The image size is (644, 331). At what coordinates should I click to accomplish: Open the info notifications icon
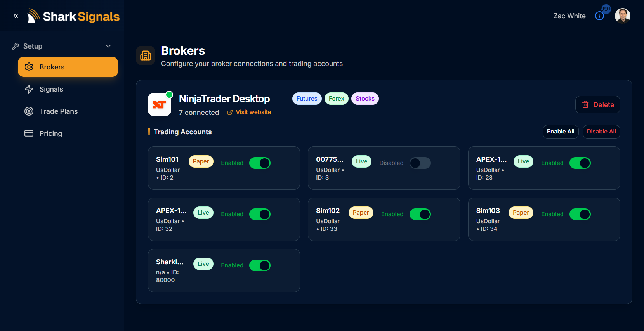click(x=599, y=16)
